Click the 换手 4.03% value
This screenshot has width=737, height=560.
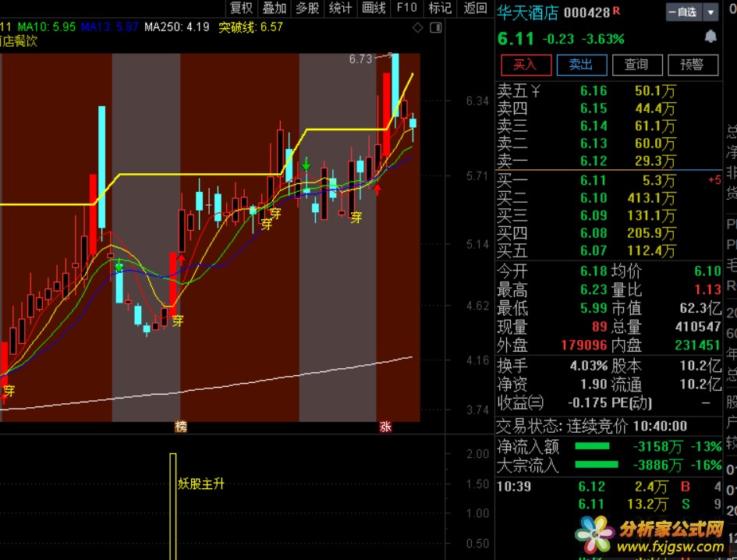589,365
